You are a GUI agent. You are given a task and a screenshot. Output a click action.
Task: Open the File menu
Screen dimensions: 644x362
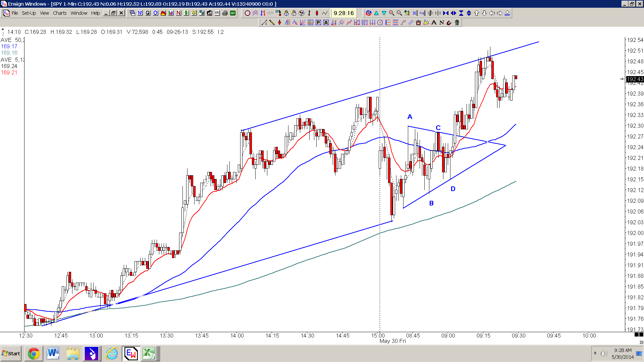[x=15, y=13]
